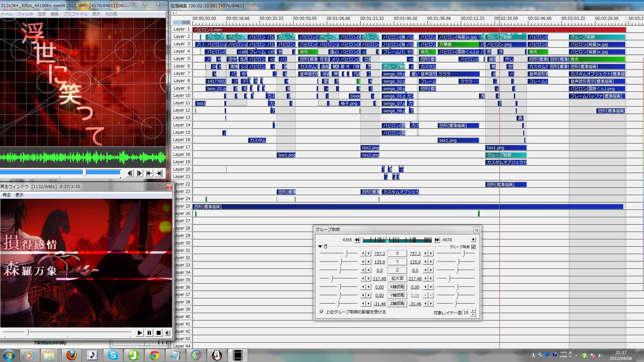Increment right Z軸回転 value with right arrow
The width and height of the screenshot is (644, 362).
431,304
